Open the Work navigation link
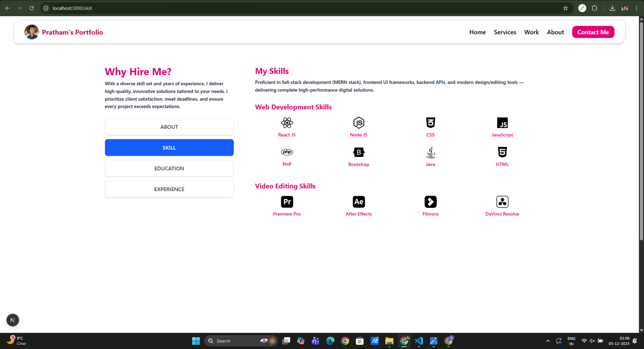This screenshot has height=349, width=644. click(x=531, y=32)
